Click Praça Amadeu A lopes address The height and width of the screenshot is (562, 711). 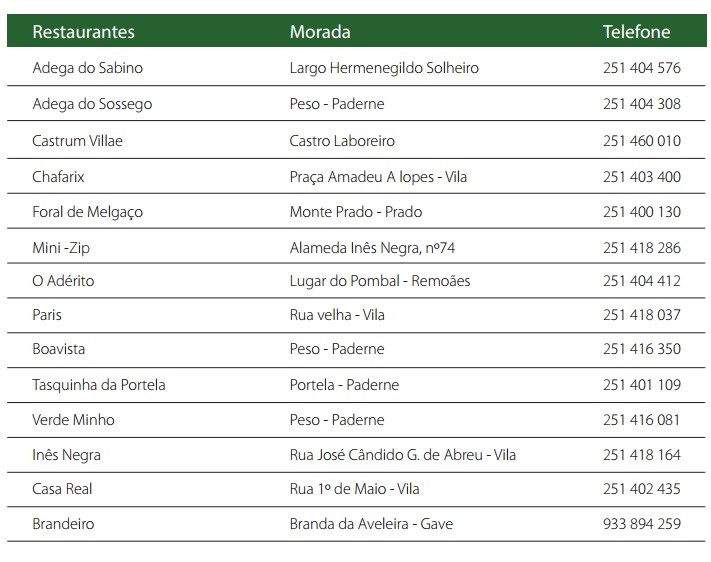pyautogui.click(x=378, y=177)
